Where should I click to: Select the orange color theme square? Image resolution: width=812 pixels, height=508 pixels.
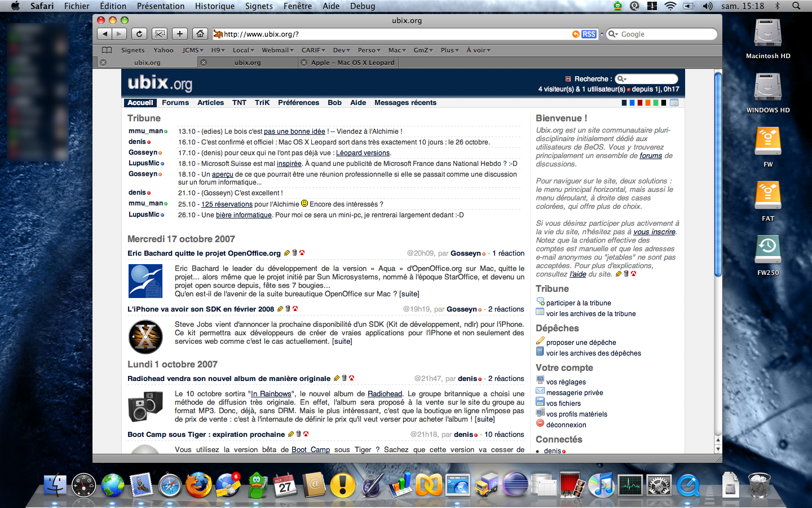[x=648, y=103]
